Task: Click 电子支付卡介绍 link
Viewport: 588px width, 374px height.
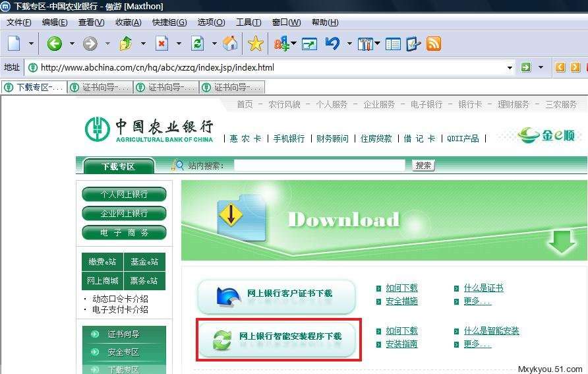Action: (x=120, y=309)
